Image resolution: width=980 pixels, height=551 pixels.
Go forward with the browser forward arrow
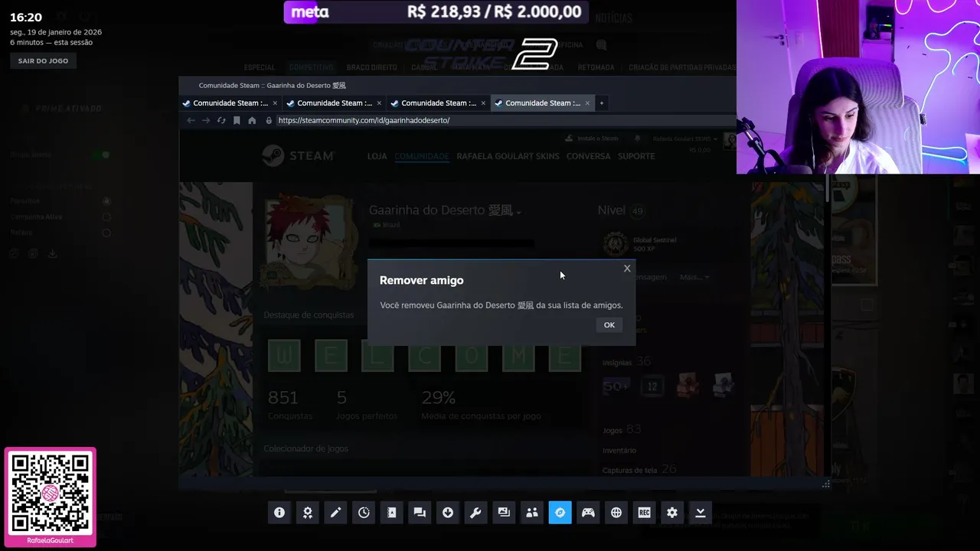point(206,120)
